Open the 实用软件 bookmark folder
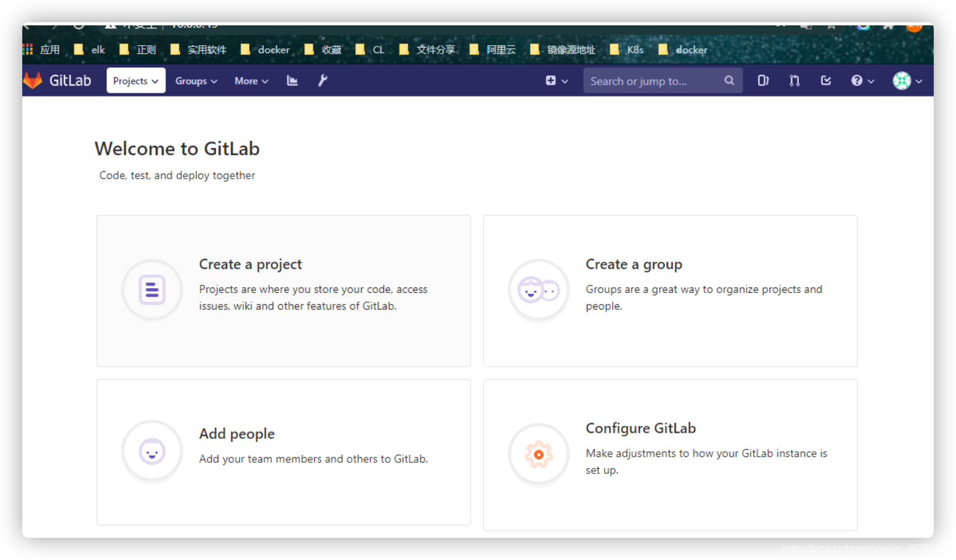956x560 pixels. tap(198, 49)
